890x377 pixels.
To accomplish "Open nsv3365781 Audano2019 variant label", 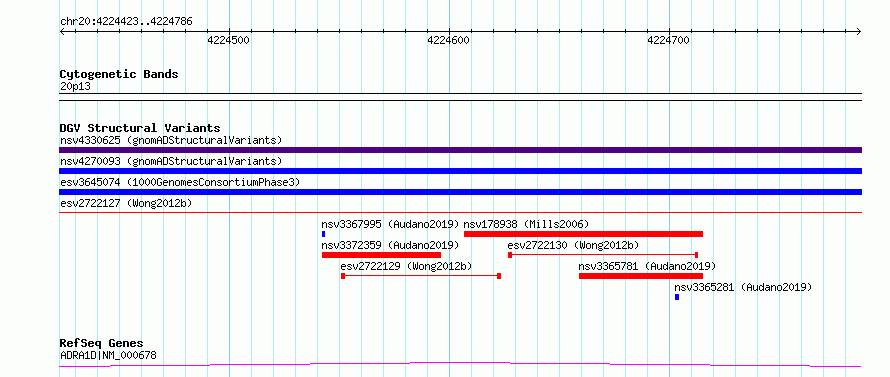I will click(x=647, y=266).
